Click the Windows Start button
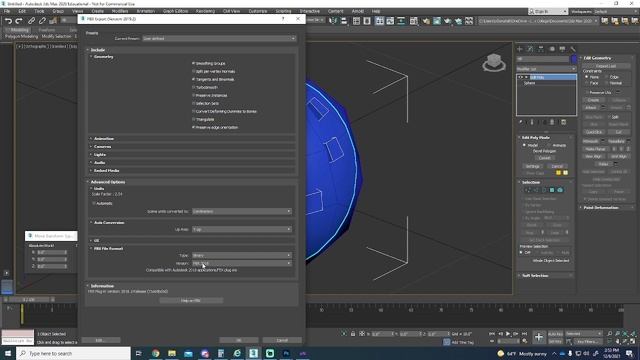640x360 pixels. 8,353
